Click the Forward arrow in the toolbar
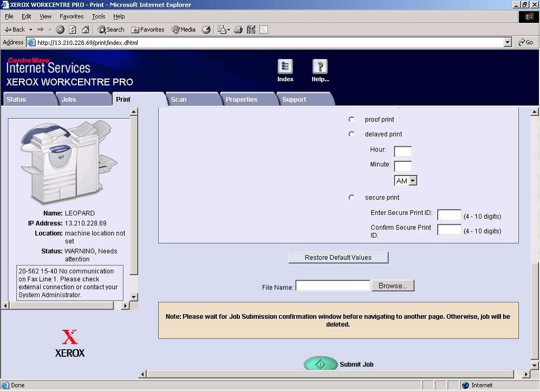Screen dimensions: 540x392 [41, 30]
